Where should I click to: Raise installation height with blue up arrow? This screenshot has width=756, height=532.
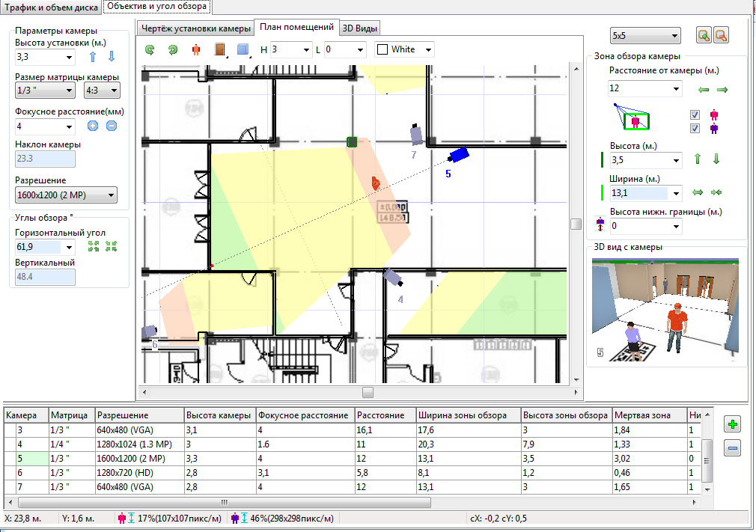[93, 57]
